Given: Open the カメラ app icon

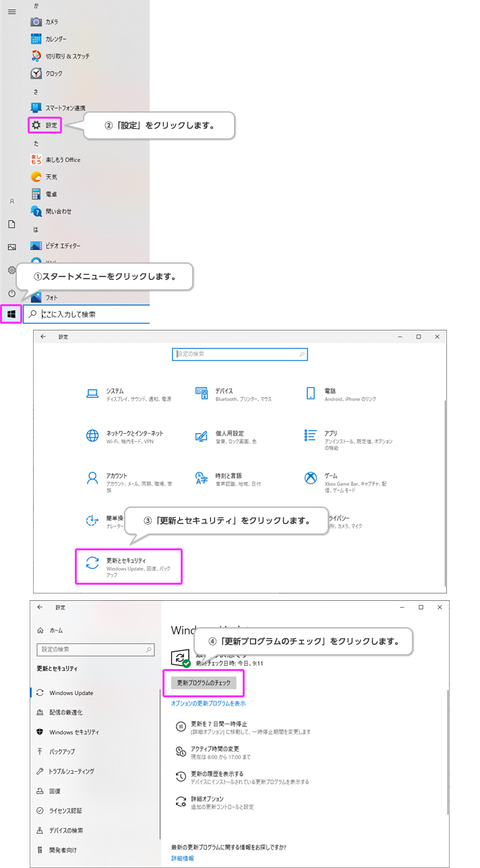Looking at the screenshot, I should pyautogui.click(x=36, y=22).
